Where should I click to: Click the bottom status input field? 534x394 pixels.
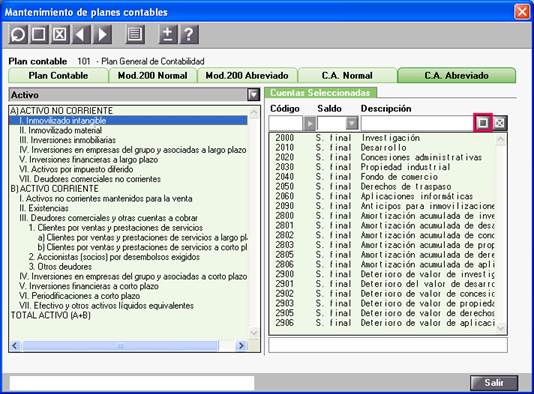[132, 383]
